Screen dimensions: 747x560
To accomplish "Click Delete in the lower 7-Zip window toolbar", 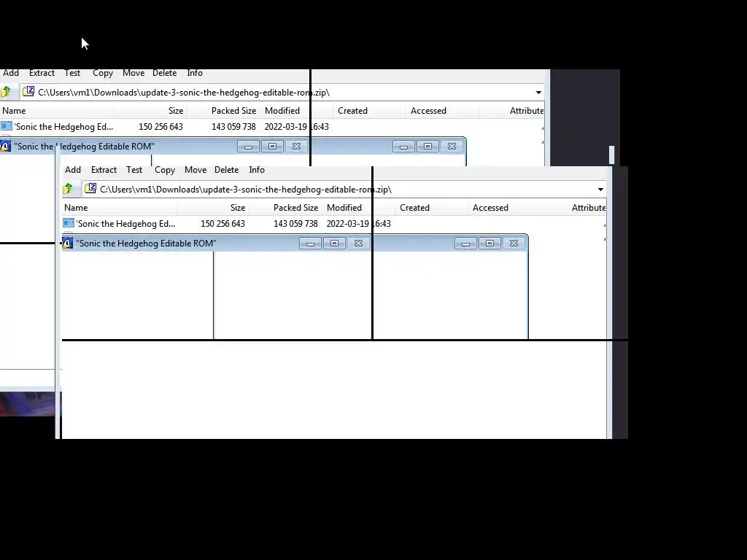I will point(226,169).
